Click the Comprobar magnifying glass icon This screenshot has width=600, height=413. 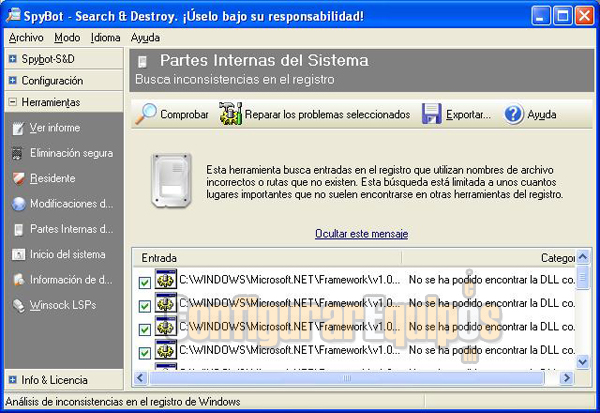[x=146, y=114]
